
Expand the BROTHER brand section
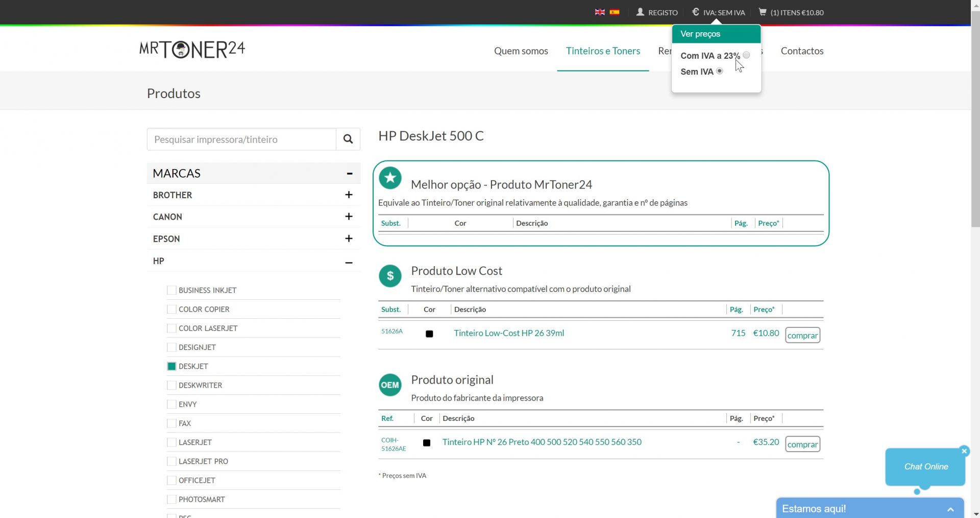tap(349, 195)
